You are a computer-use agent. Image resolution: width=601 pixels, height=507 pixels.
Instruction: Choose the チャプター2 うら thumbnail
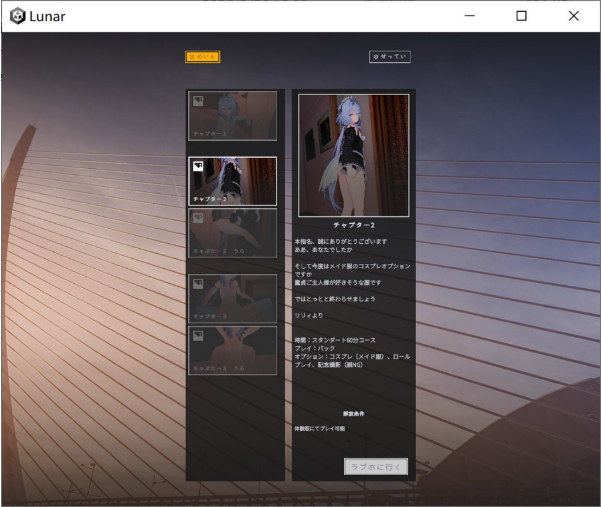pyautogui.click(x=233, y=233)
